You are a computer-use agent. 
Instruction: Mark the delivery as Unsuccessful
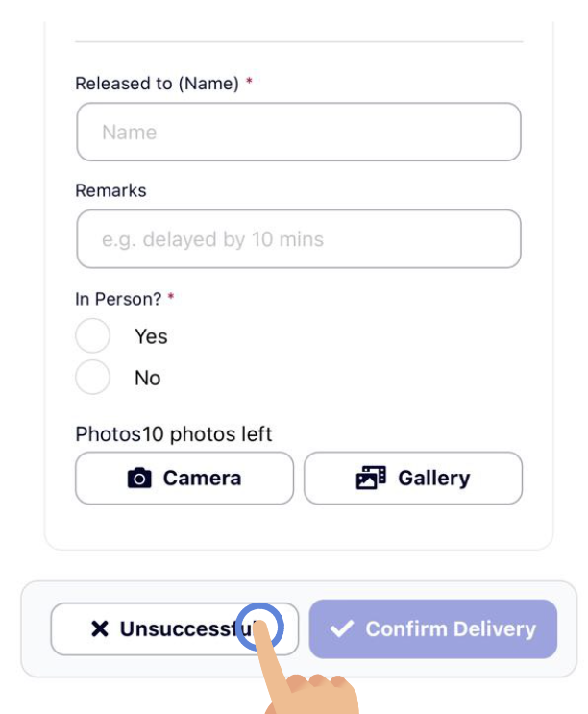click(x=175, y=629)
